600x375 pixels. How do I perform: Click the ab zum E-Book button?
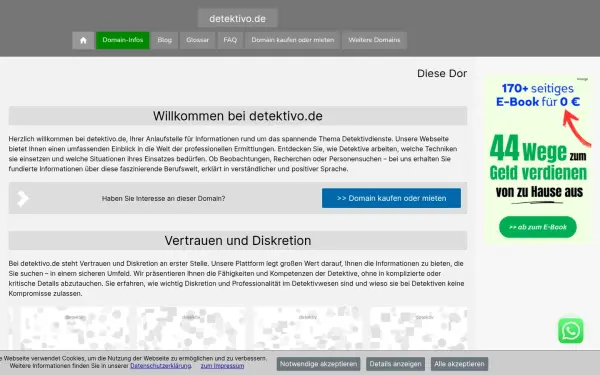click(x=538, y=227)
